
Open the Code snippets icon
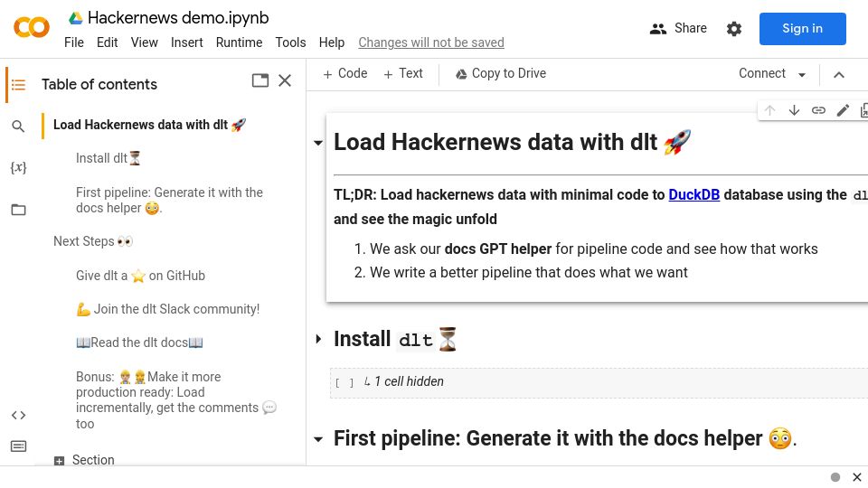(x=18, y=415)
